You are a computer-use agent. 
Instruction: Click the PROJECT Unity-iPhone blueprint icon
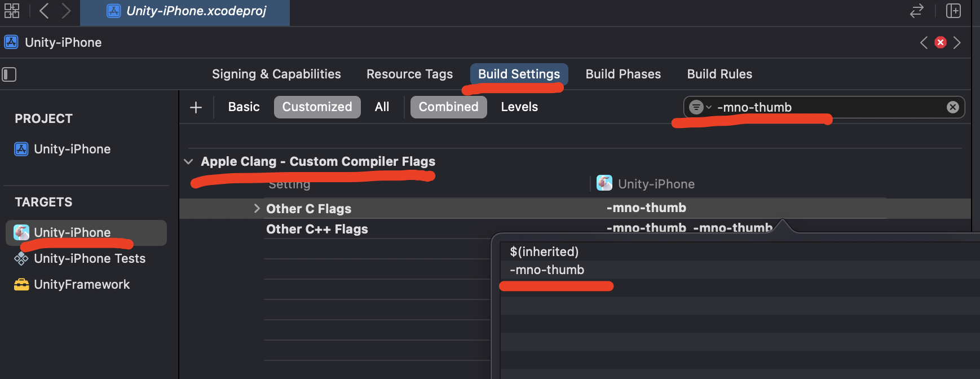click(x=21, y=149)
